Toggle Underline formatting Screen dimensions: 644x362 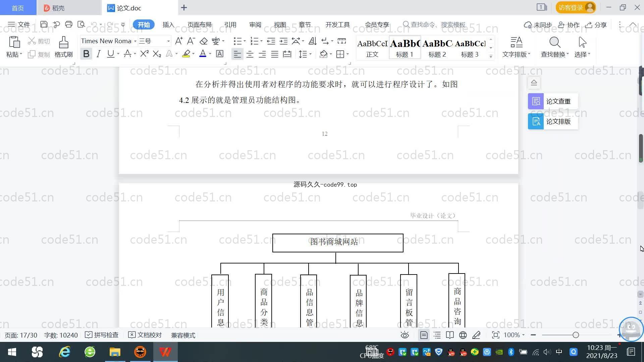(x=110, y=54)
